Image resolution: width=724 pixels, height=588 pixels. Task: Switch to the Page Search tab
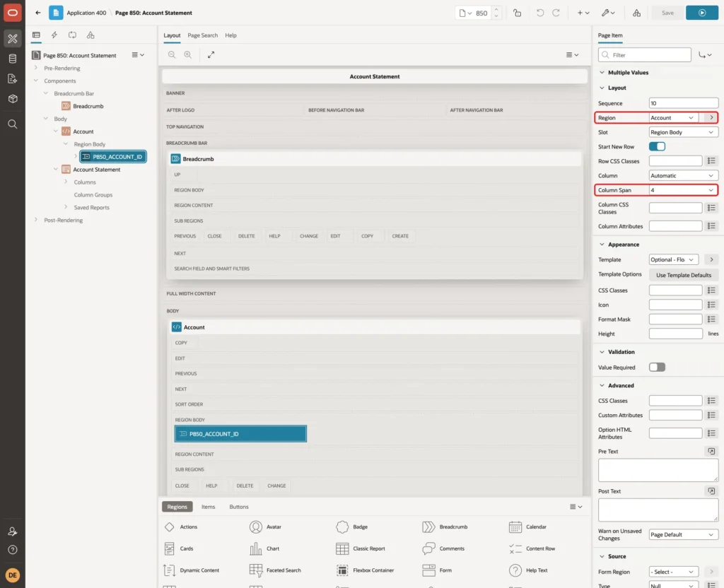click(202, 35)
